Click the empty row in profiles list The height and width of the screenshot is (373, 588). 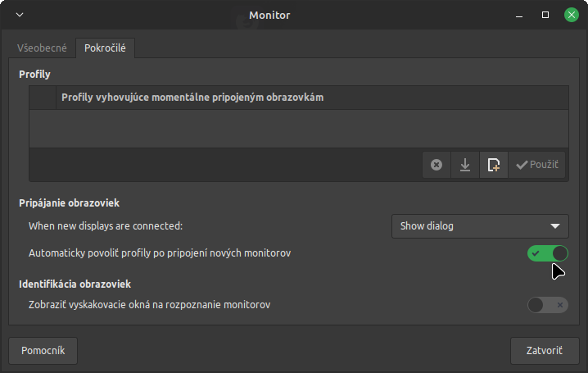click(x=298, y=128)
